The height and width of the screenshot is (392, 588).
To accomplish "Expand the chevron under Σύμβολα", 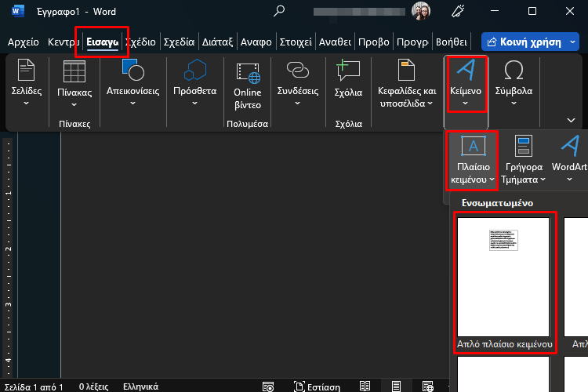I will point(514,103).
